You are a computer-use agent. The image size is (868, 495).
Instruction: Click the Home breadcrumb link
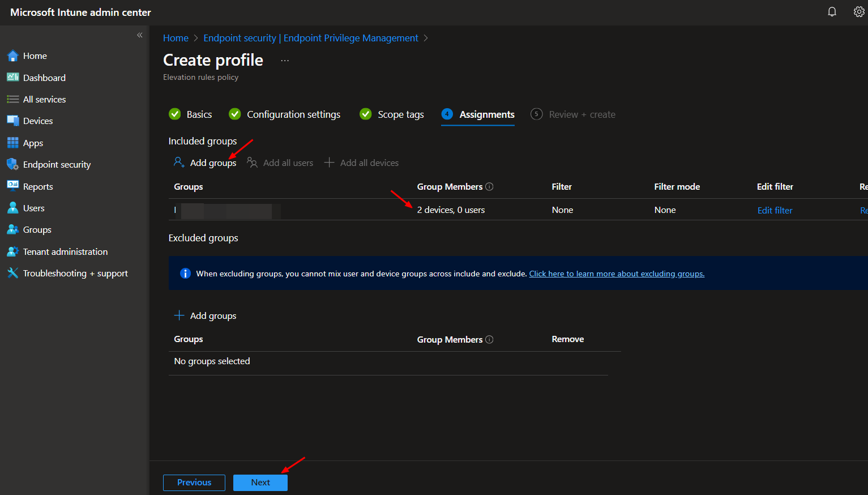click(176, 38)
